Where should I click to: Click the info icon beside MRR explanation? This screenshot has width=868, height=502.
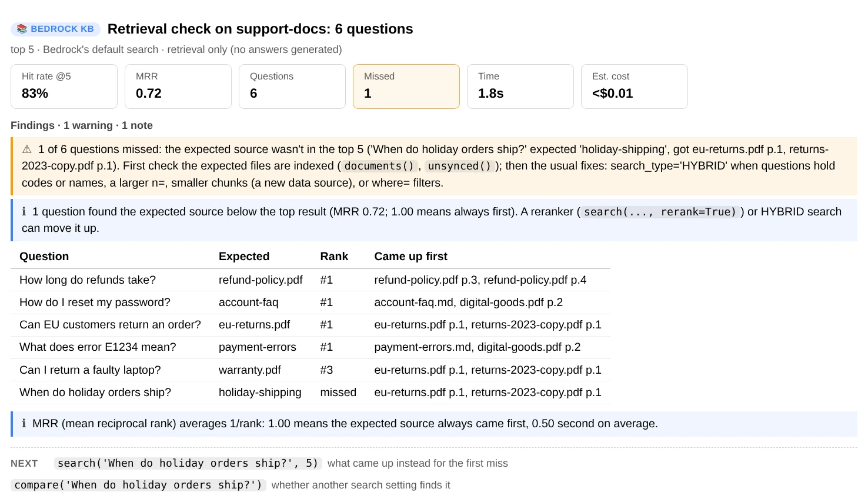tap(24, 424)
